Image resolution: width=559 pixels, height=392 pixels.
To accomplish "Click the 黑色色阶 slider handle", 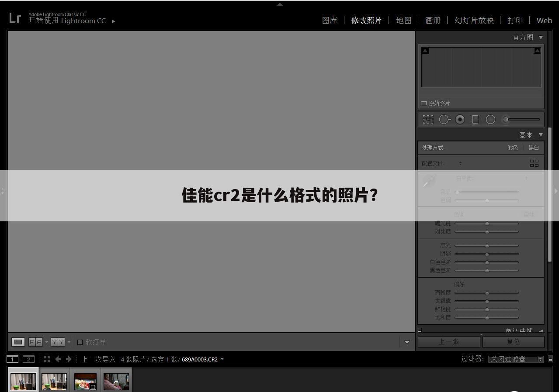I will [x=487, y=270].
